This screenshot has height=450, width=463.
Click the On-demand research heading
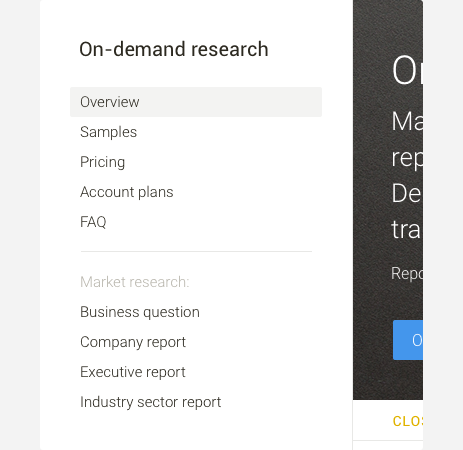coord(174,49)
